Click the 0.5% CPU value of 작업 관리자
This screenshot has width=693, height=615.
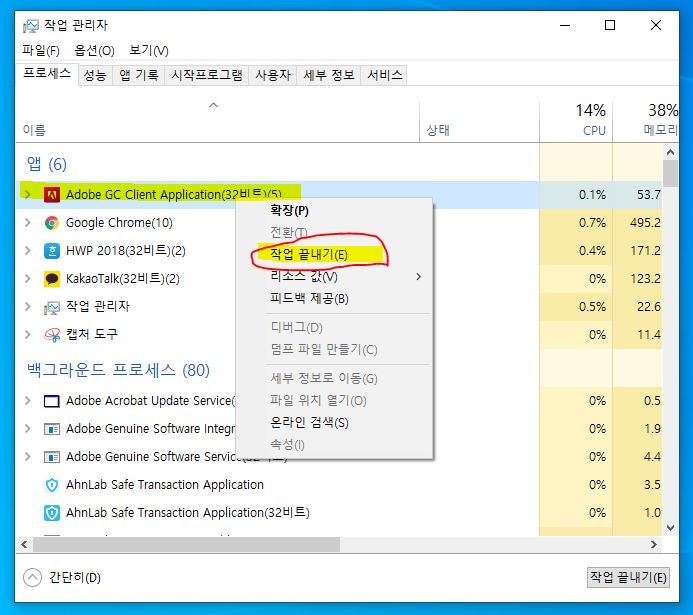click(592, 307)
